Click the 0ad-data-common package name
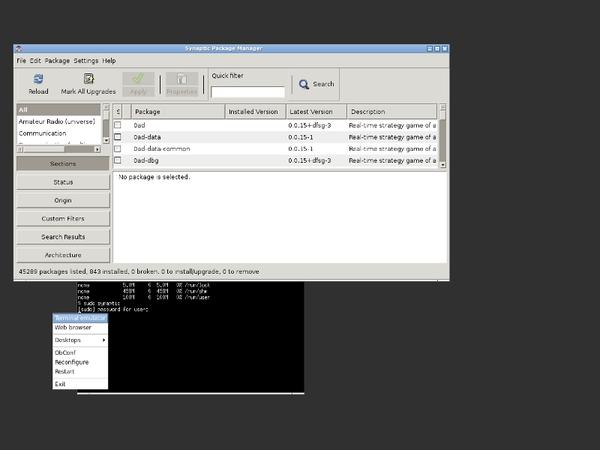The width and height of the screenshot is (600, 450). (x=162, y=149)
